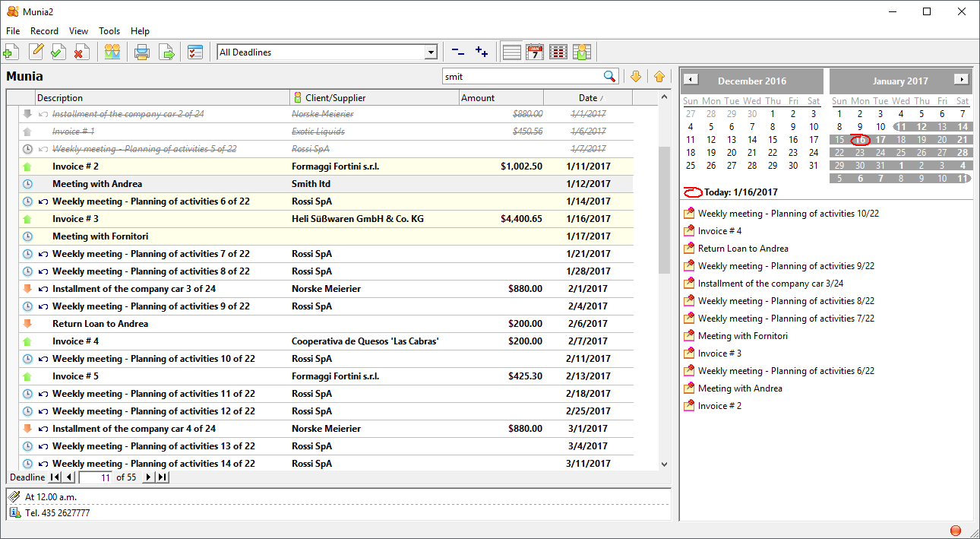Select the 'Return Loan to Andrea' table row
980x539 pixels.
(x=325, y=324)
